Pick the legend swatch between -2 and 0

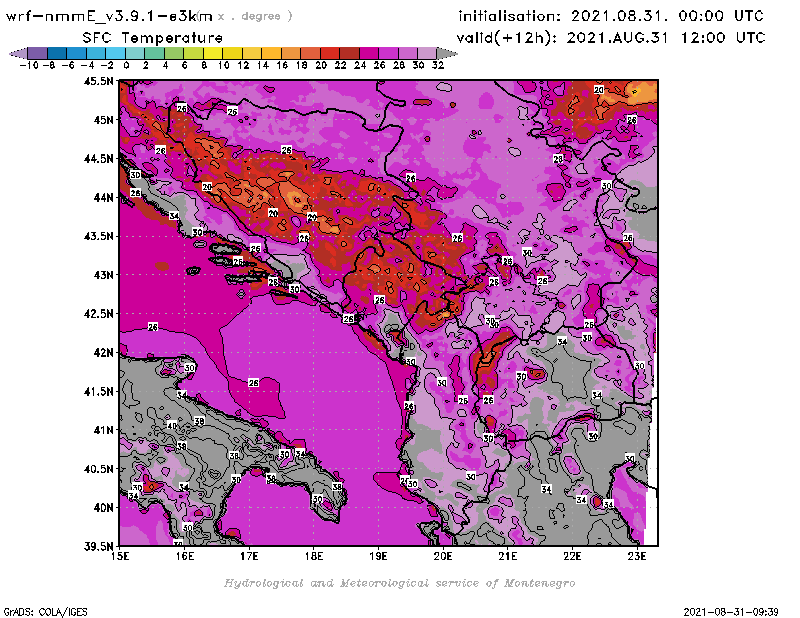115,53
